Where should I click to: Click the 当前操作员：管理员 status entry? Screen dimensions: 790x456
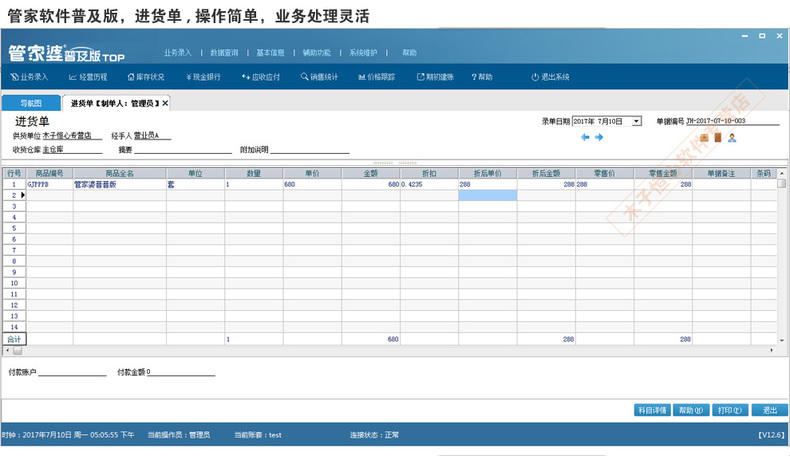179,435
